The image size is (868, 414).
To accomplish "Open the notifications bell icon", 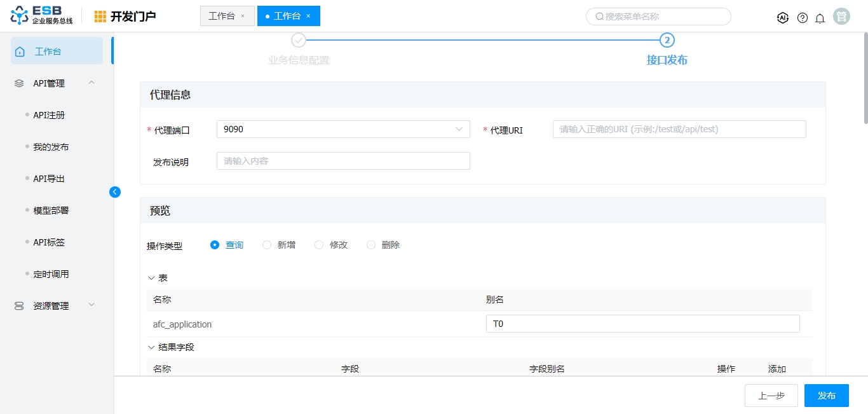I will point(820,18).
